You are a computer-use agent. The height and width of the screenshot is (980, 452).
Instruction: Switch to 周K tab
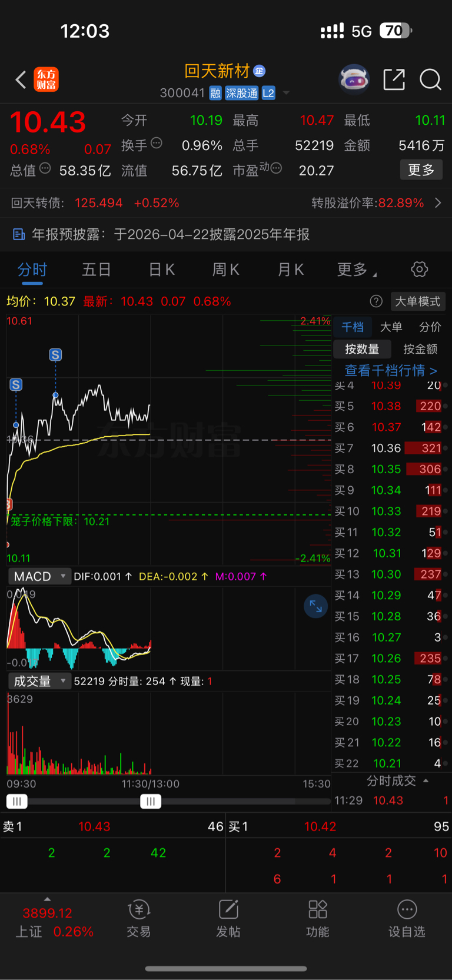pyautogui.click(x=226, y=270)
